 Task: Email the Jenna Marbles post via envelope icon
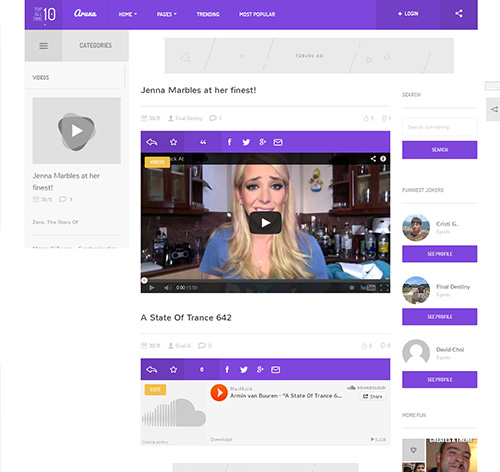[x=278, y=142]
